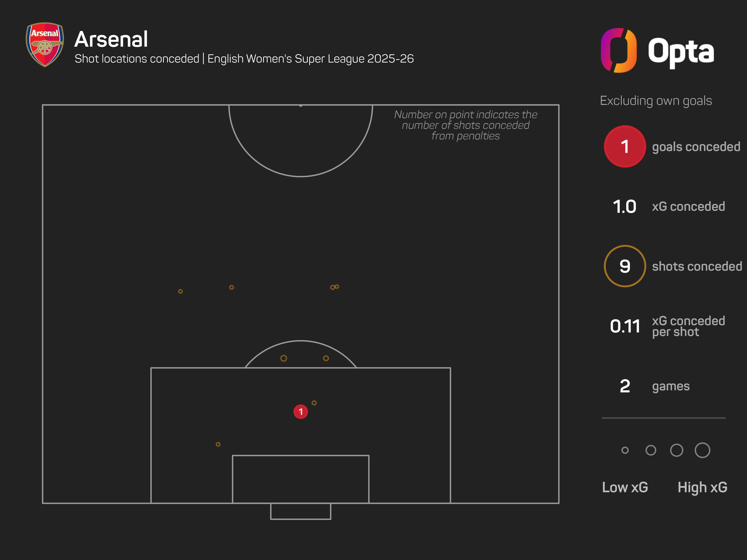Click the small shot marker beside the penalty spot
The height and width of the screenshot is (560, 747).
pos(314,403)
